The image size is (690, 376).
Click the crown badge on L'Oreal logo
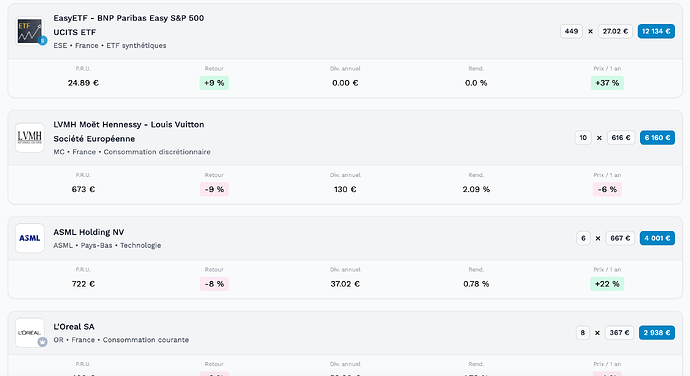42,342
